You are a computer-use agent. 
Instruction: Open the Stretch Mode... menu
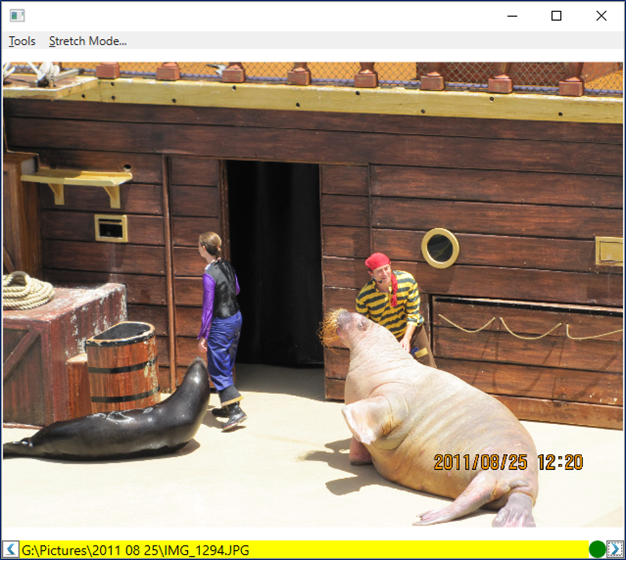pos(88,41)
